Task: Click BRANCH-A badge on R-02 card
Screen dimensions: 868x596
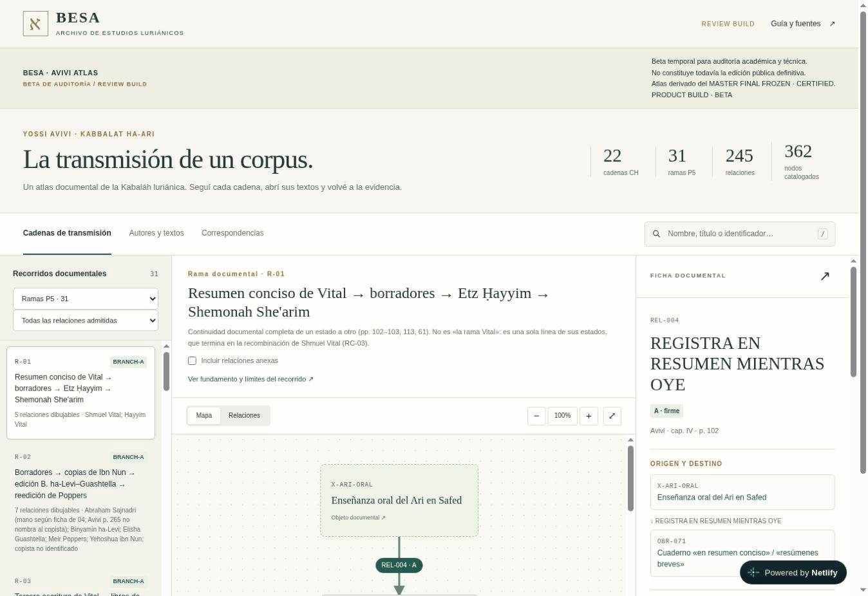Action: (x=128, y=457)
